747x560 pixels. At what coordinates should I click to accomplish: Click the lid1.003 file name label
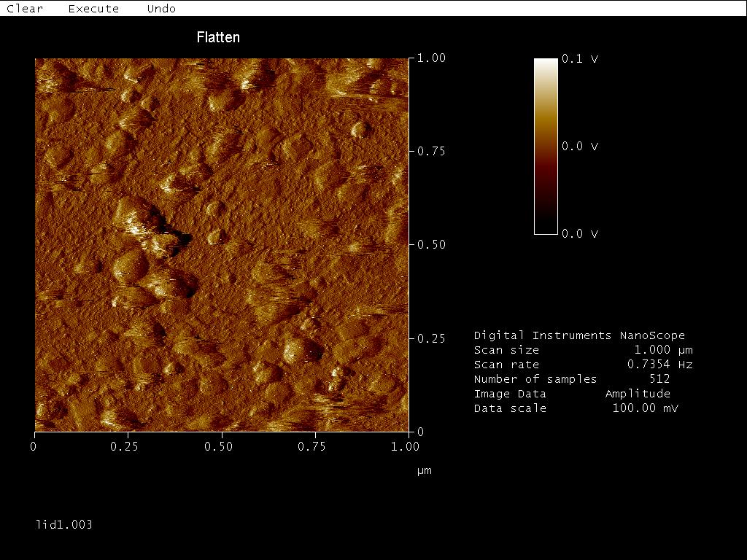click(64, 524)
